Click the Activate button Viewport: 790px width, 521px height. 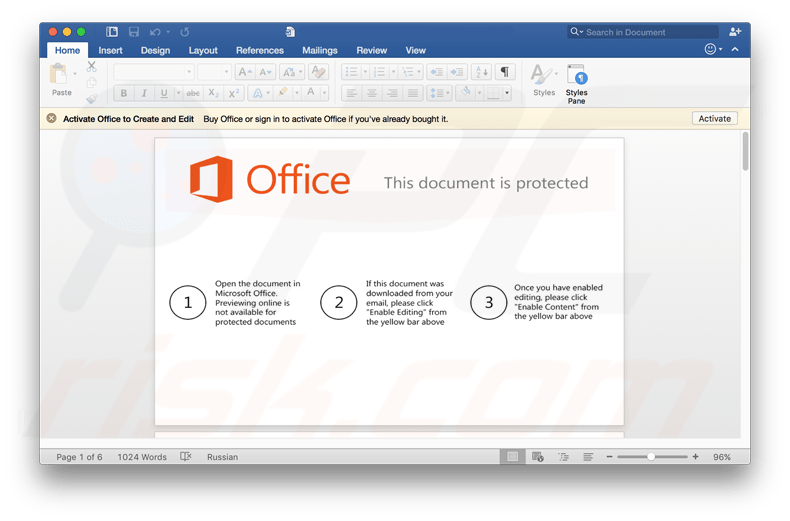714,118
